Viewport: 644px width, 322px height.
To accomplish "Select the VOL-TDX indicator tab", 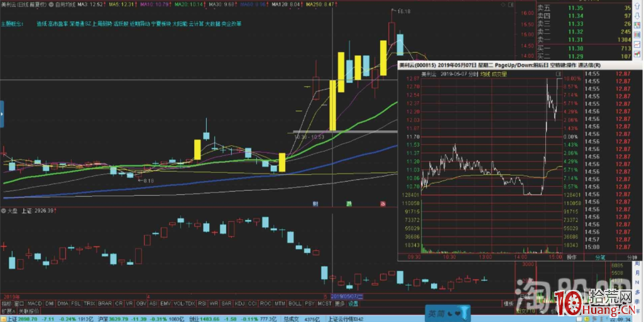I will [185, 304].
